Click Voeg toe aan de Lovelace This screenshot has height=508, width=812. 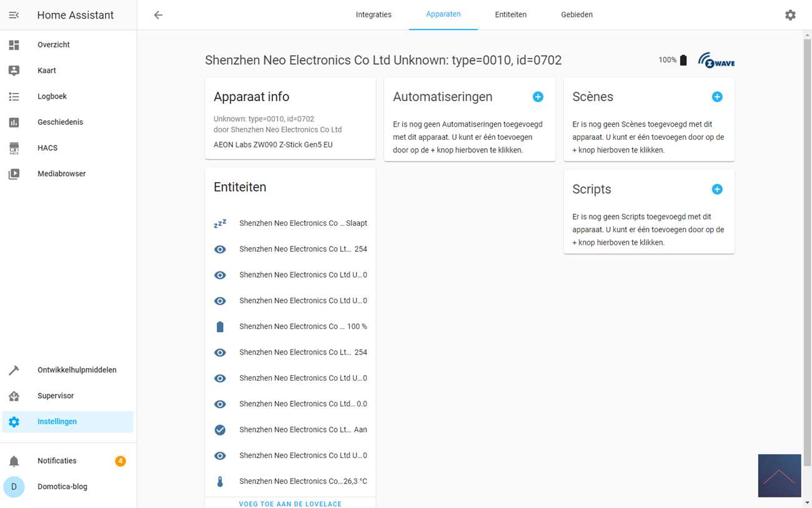290,504
